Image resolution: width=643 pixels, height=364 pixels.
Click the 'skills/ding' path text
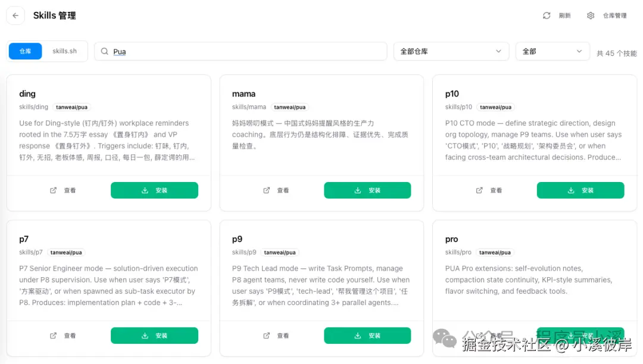[33, 107]
